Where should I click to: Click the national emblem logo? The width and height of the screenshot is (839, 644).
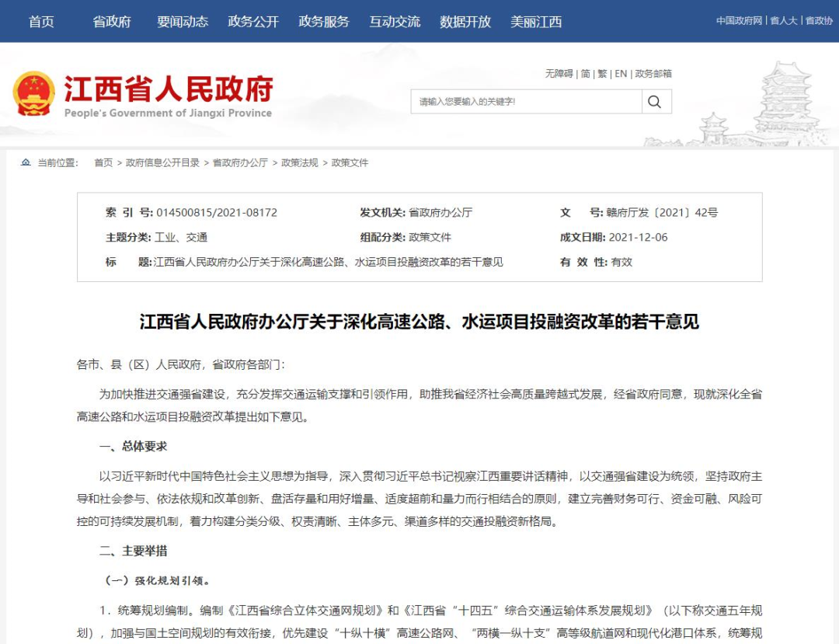click(x=33, y=94)
